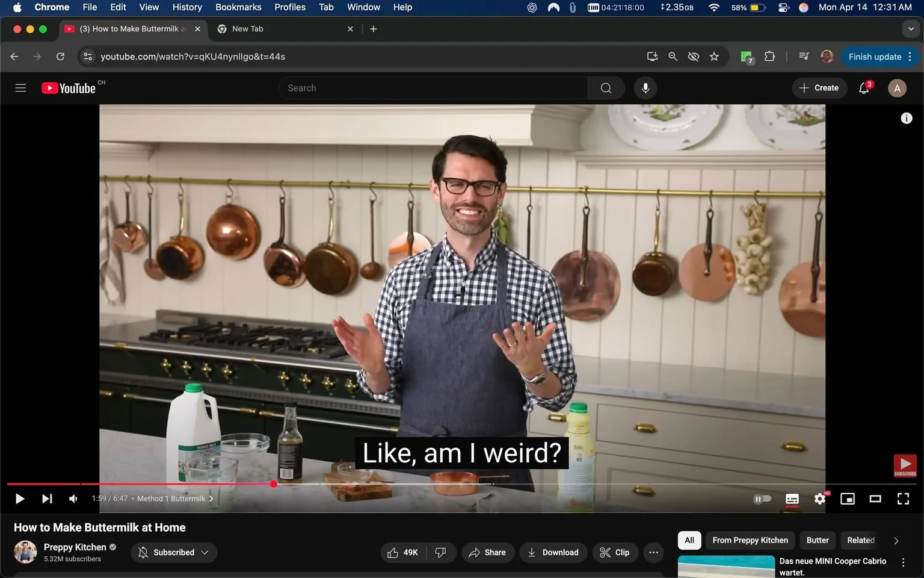This screenshot has height=578, width=924.
Task: Skip to the next video
Action: [x=47, y=499]
